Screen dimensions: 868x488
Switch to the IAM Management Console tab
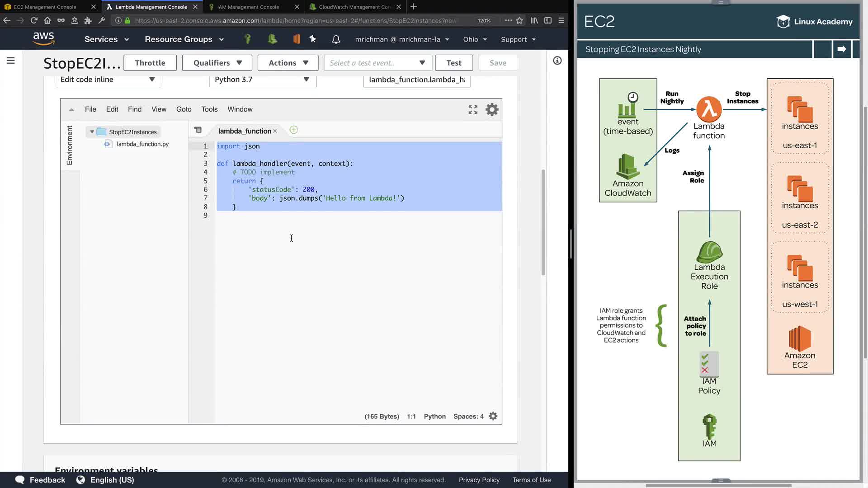[x=248, y=7]
